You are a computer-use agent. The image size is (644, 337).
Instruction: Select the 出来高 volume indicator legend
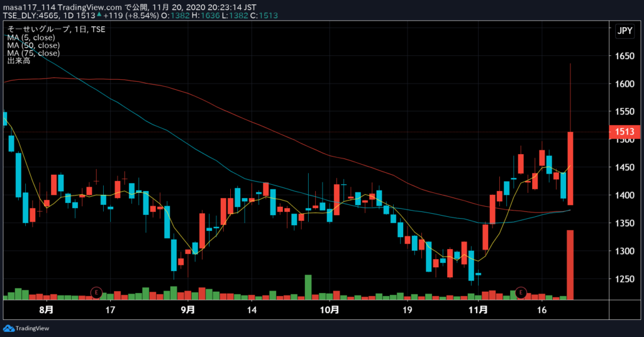[x=18, y=61]
